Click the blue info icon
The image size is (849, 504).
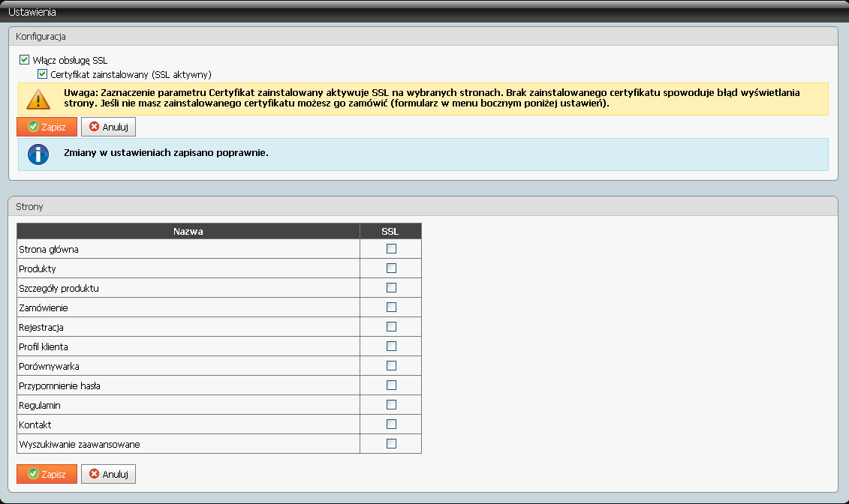pyautogui.click(x=38, y=154)
